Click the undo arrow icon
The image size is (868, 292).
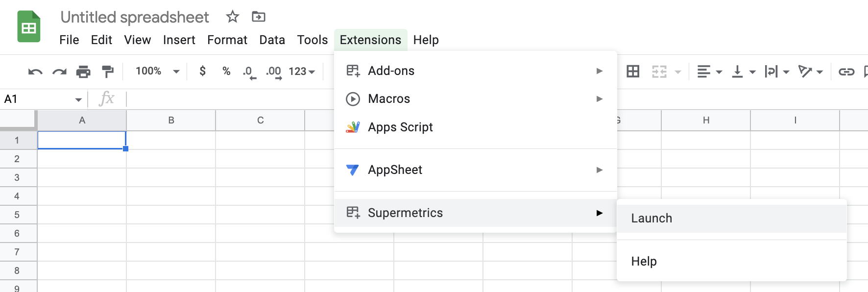(x=35, y=72)
